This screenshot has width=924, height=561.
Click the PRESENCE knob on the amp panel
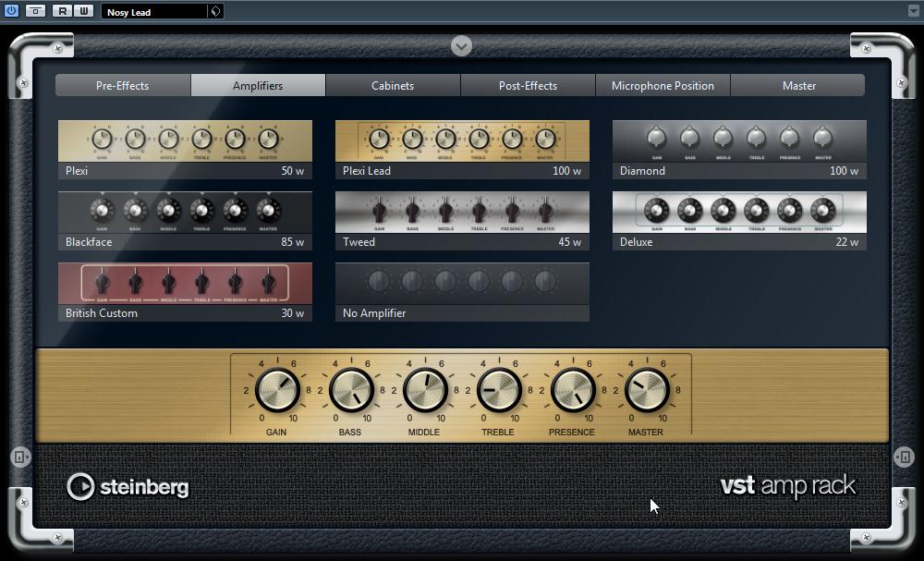573,390
